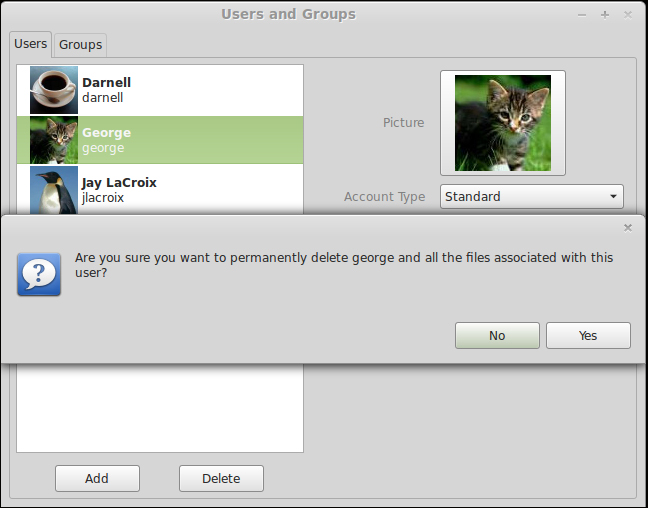
Task: Close the delete confirmation dialog with X
Action: [x=628, y=228]
